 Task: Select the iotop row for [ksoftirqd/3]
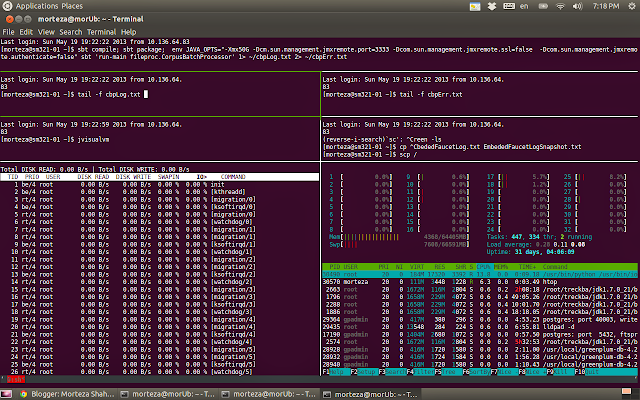tap(160, 304)
